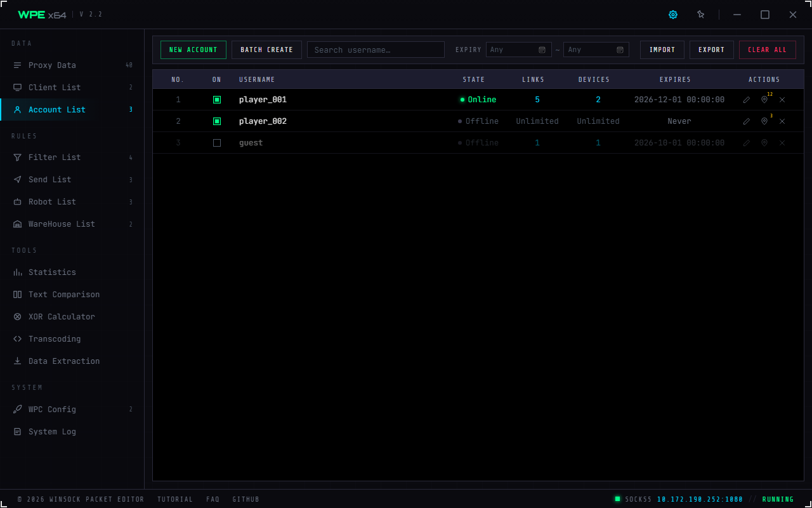The width and height of the screenshot is (812, 508).
Task: Click the pin window icon
Action: 701,15
